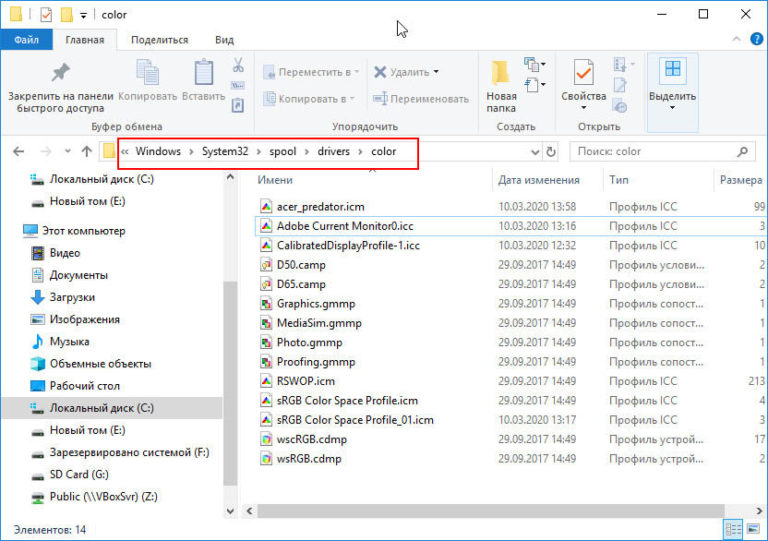Click the Up one level arrow

point(86,152)
